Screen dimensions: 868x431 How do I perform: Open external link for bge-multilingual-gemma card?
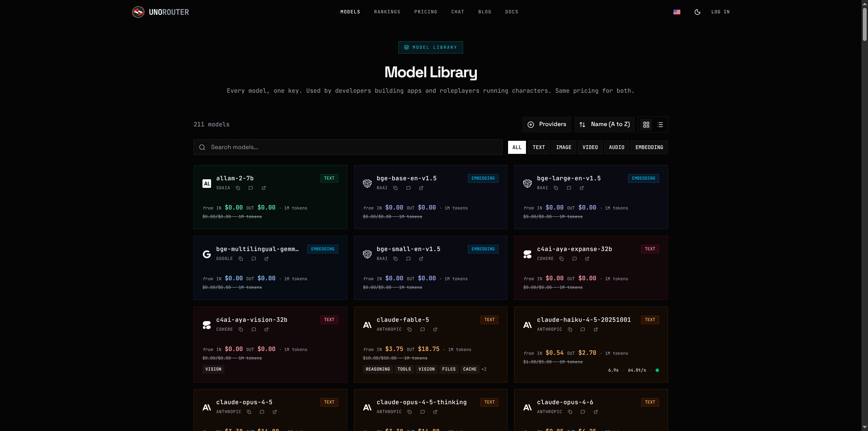266,259
